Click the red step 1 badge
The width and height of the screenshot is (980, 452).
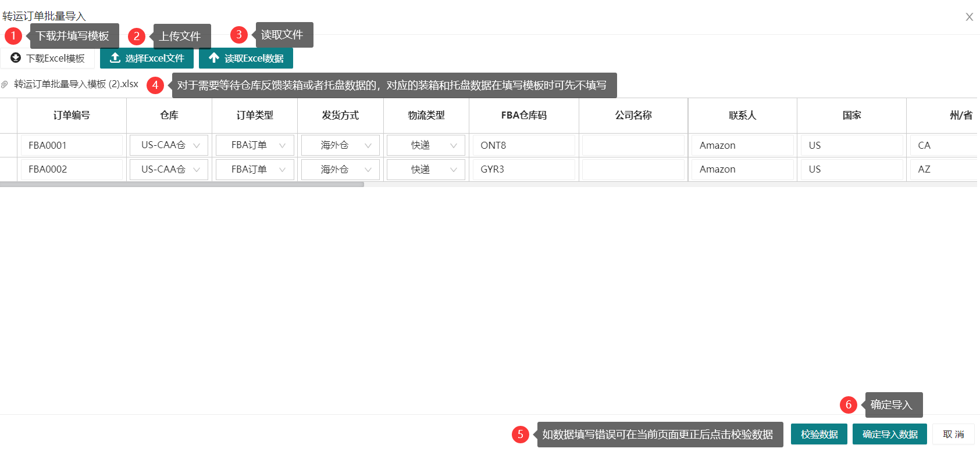(x=13, y=36)
